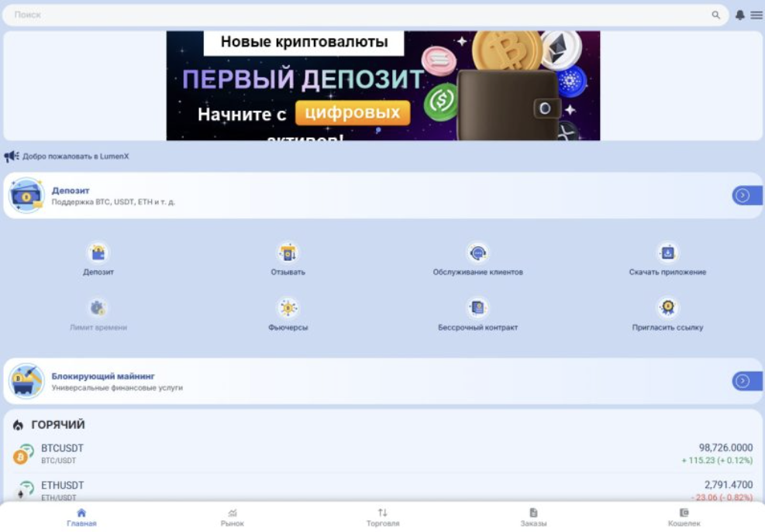Click the search magnifier icon
This screenshot has height=532, width=765.
click(715, 15)
